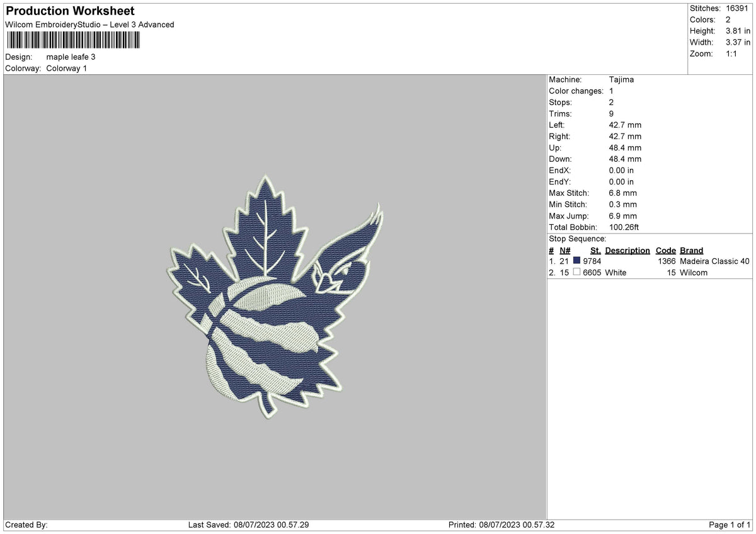Click the Colorway 1 entry
The height and width of the screenshot is (534, 756).
[66, 69]
